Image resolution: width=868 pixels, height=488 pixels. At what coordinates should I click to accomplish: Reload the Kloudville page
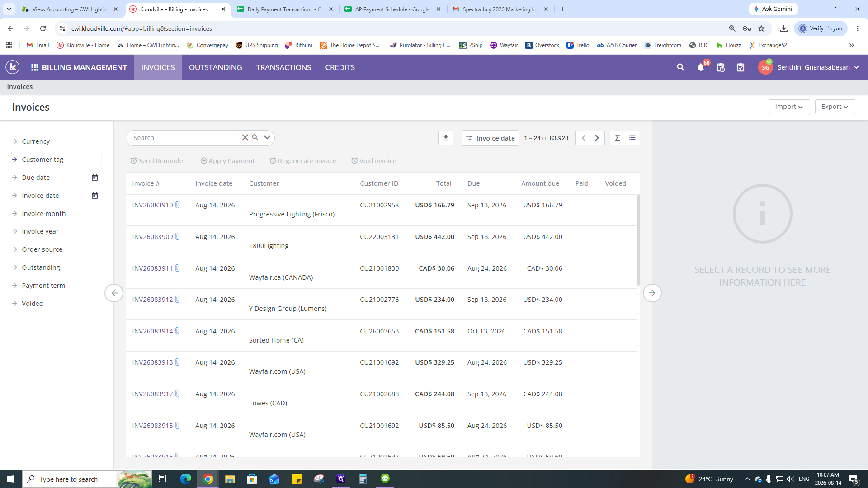(x=43, y=28)
